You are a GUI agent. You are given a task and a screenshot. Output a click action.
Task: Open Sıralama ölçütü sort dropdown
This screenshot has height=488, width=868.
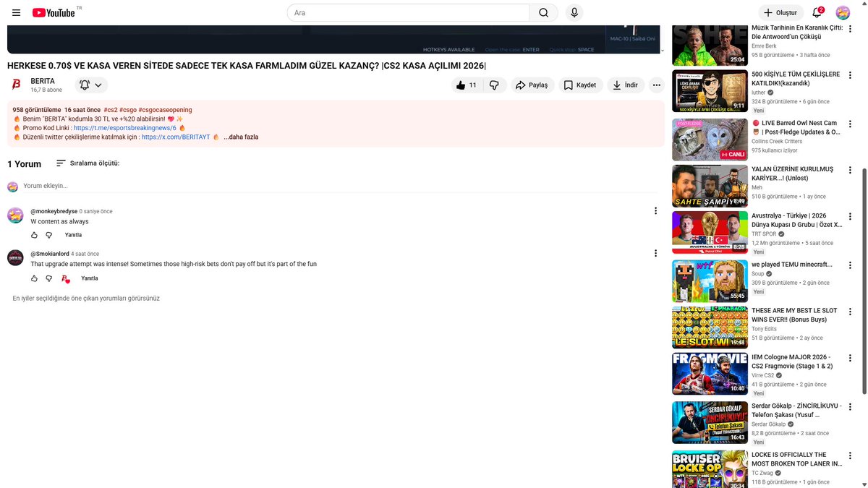88,163
